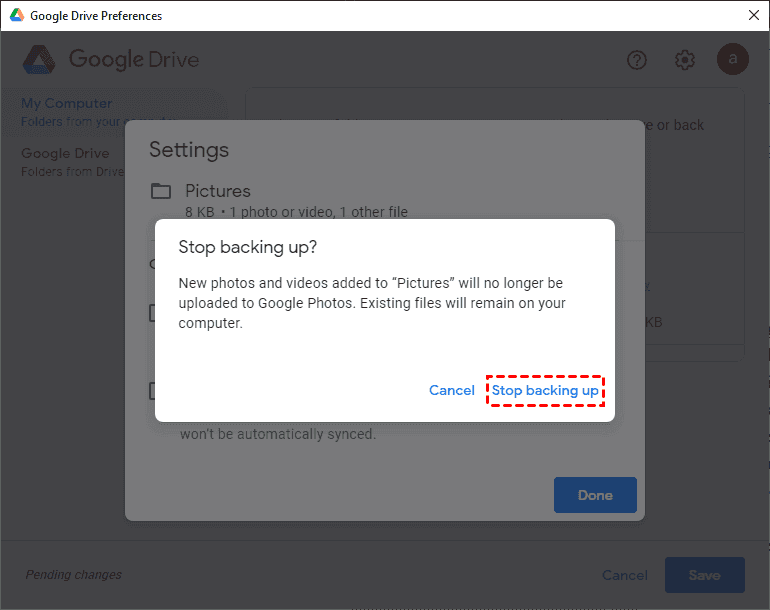Screen dimensions: 770x610
Task: Click the account avatar with letter a
Action: coord(732,60)
